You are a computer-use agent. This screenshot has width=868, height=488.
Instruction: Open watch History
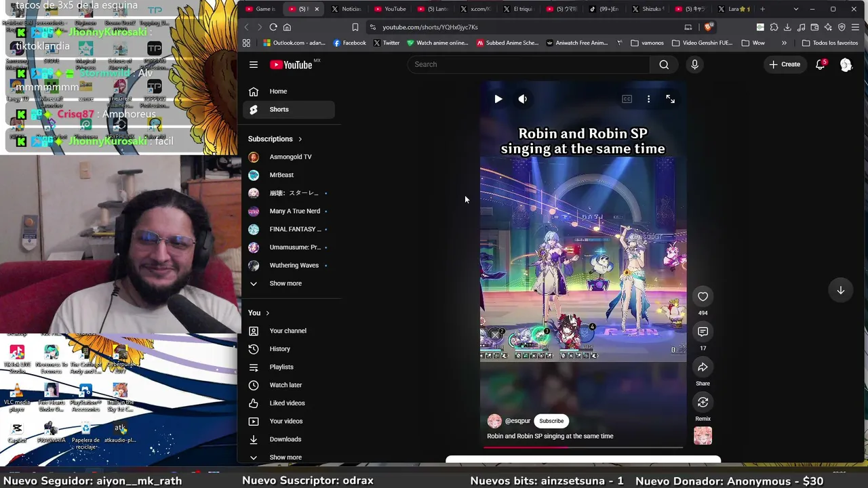(x=289, y=349)
